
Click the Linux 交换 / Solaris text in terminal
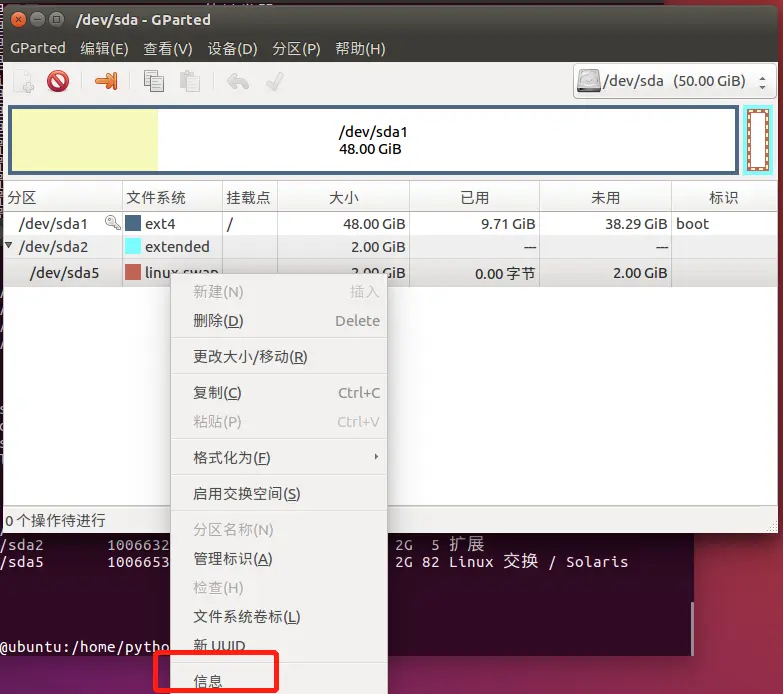click(538, 562)
